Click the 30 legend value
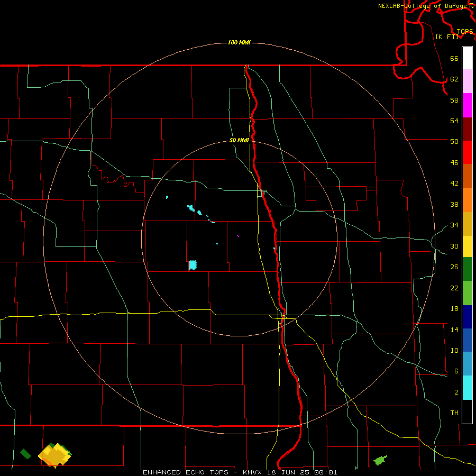This screenshot has height=476, width=476. [454, 246]
